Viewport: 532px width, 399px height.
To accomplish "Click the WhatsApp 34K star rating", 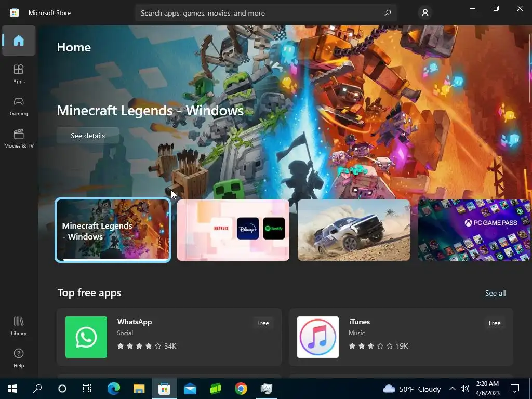I will 147,346.
